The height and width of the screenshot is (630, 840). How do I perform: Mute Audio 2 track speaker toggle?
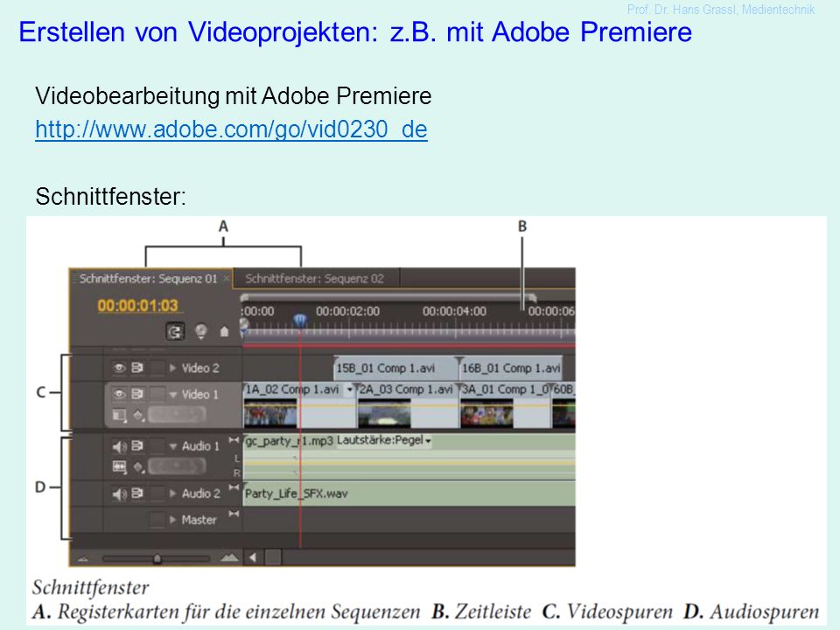119,493
